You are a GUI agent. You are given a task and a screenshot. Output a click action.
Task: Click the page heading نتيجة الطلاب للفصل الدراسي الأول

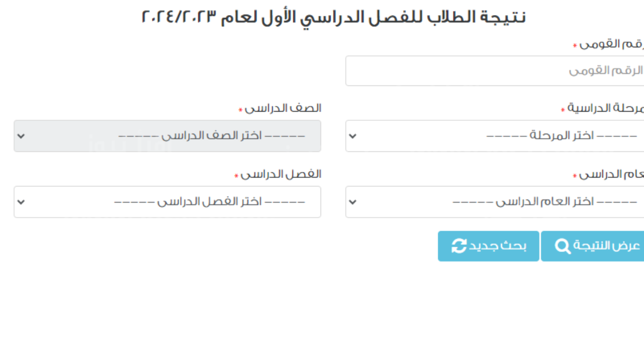pos(333,17)
